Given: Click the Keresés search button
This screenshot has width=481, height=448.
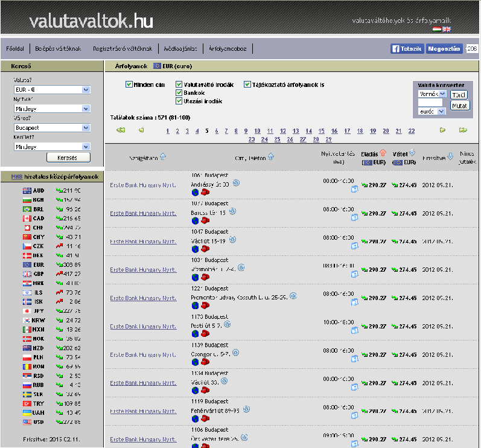Looking at the screenshot, I should coord(68,158).
